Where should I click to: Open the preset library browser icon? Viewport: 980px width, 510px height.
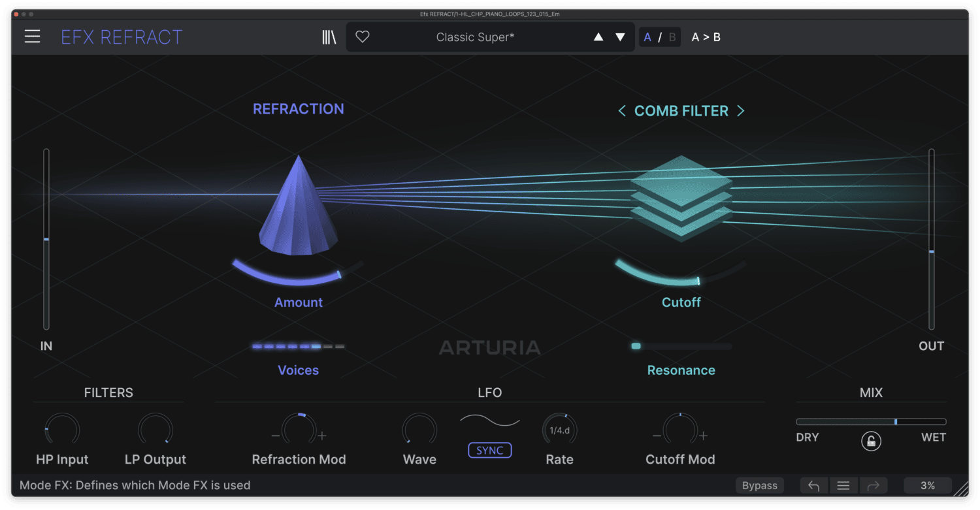click(x=329, y=37)
